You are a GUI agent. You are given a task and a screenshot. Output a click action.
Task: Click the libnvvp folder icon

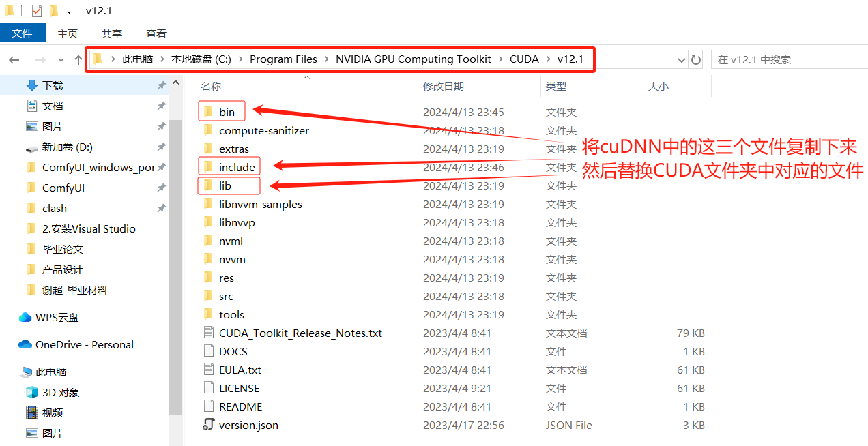click(208, 222)
